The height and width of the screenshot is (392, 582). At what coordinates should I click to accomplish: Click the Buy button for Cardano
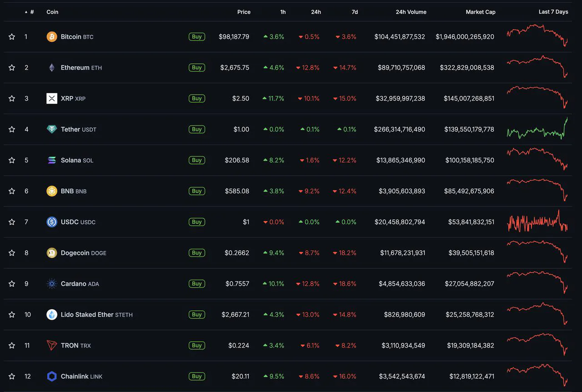[197, 284]
